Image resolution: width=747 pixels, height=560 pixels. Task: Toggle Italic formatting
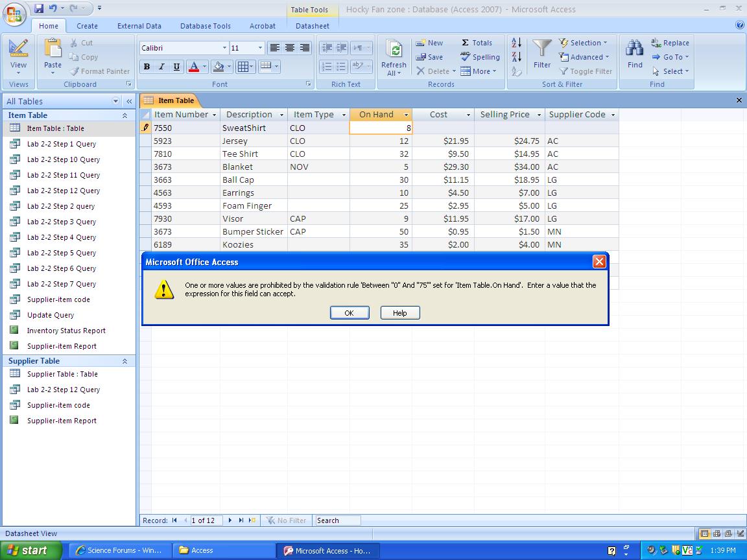(x=161, y=67)
